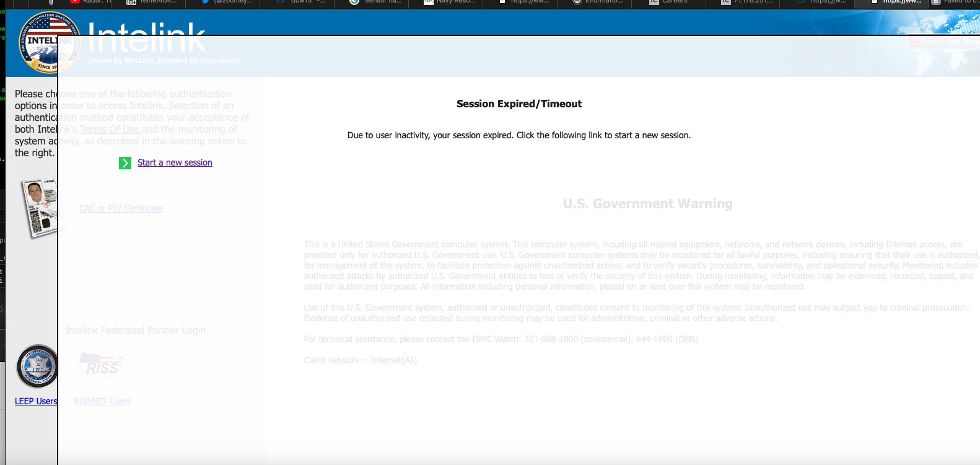Click the 'Start a new session' link
The width and height of the screenshot is (980, 465).
point(175,162)
